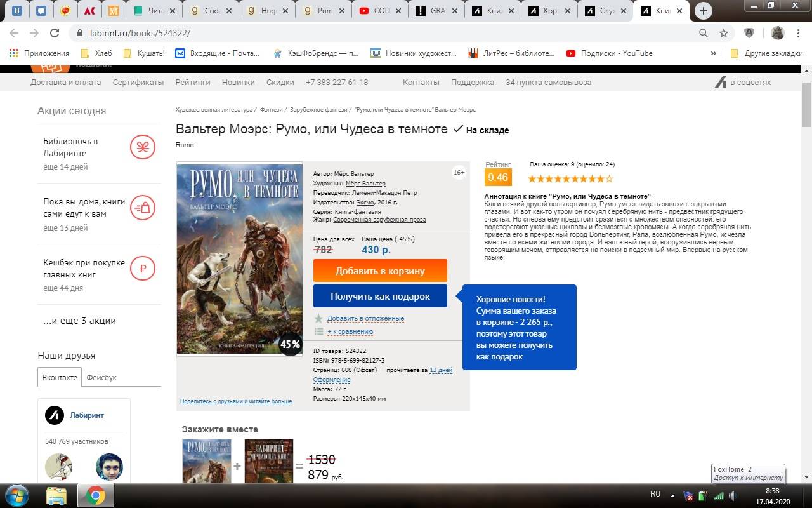This screenshot has height=508, width=812.
Task: Open the Лабиринт мечтающих книг cover thumbnail
Action: coord(269,461)
